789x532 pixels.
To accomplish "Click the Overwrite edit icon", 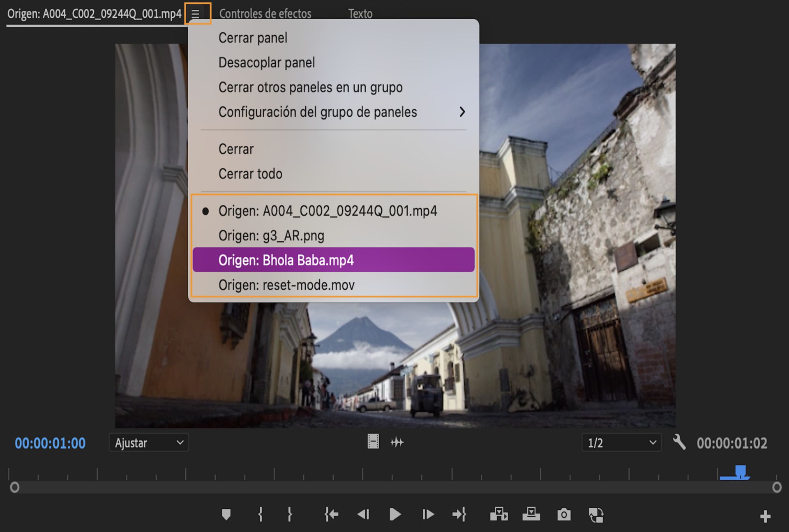I will tap(531, 514).
